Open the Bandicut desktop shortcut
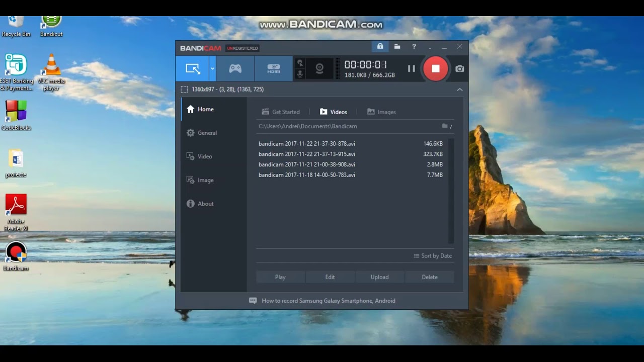Viewport: 644px width, 362px height. [x=51, y=27]
